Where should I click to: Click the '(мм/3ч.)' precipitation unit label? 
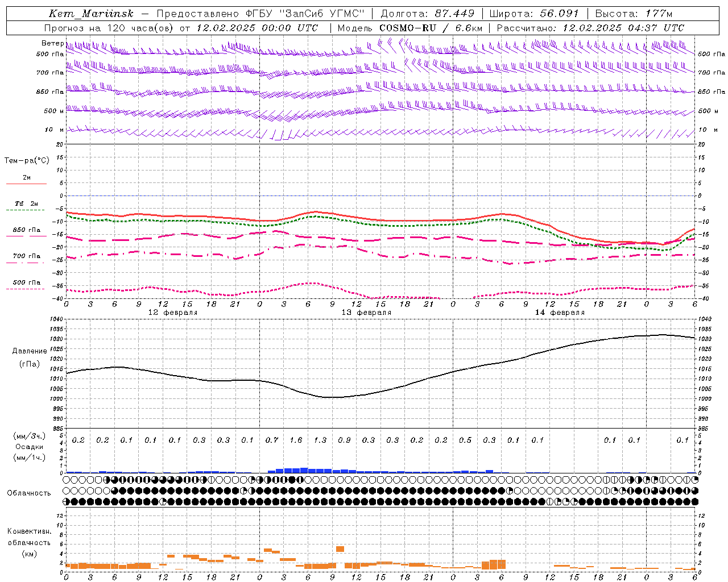click(x=30, y=436)
